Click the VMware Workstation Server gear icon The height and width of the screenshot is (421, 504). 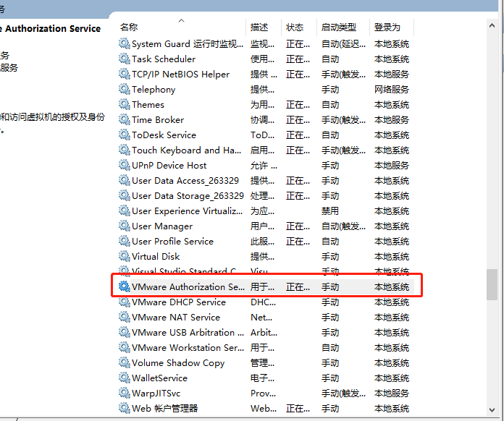click(x=124, y=347)
